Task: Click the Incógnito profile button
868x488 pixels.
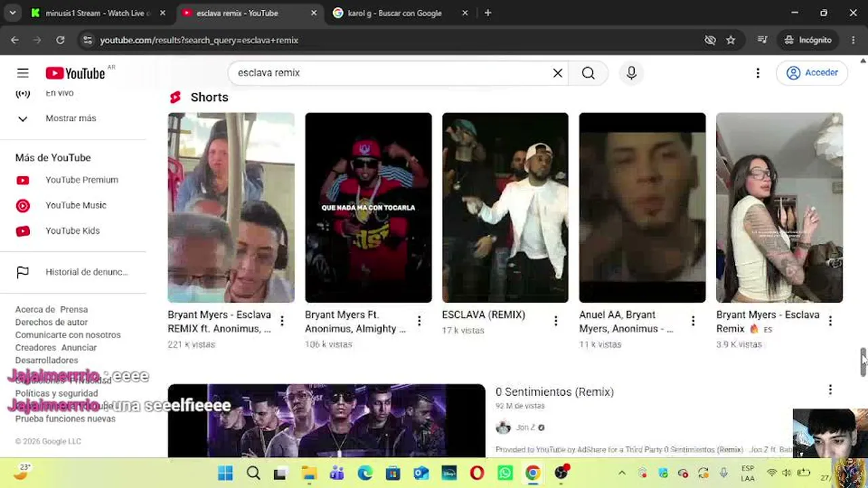Action: pyautogui.click(x=808, y=40)
